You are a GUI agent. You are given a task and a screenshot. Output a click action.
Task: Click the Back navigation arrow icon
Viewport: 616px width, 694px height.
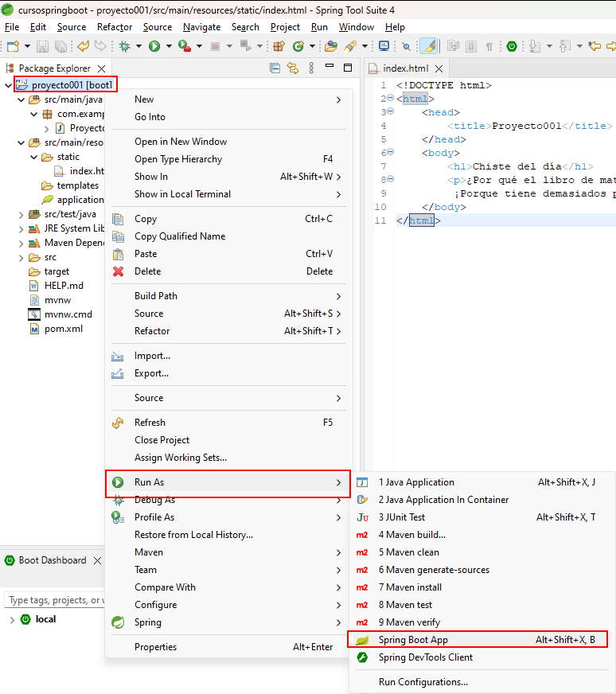point(595,46)
